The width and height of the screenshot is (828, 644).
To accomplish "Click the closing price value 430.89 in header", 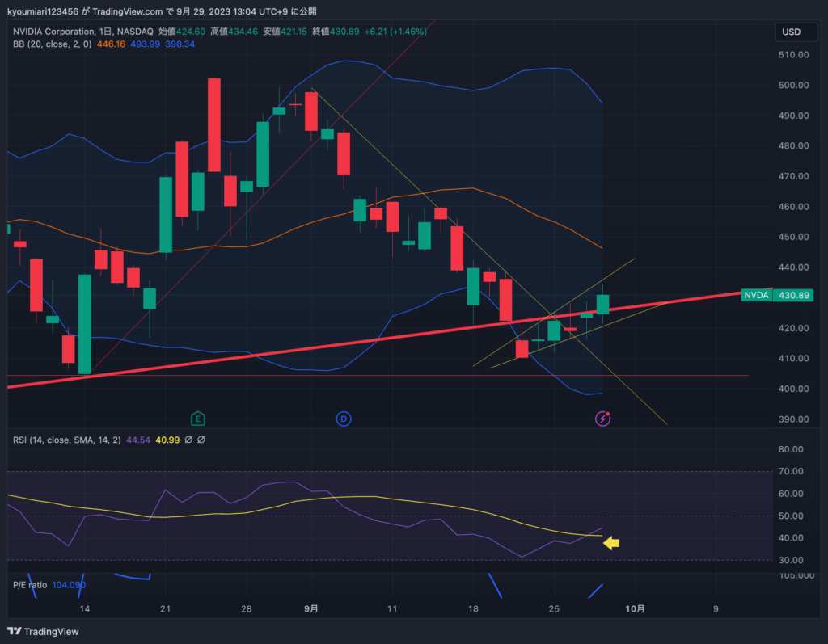I will pos(344,32).
